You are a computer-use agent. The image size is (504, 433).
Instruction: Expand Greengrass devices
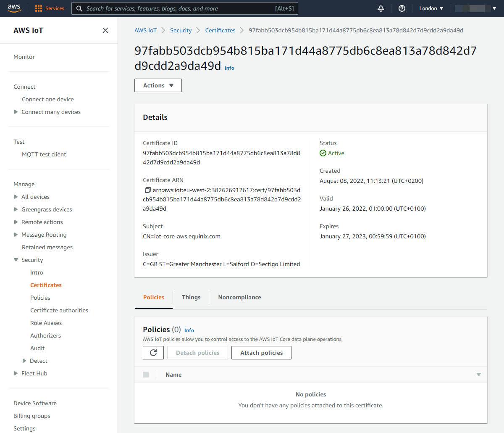click(x=16, y=209)
